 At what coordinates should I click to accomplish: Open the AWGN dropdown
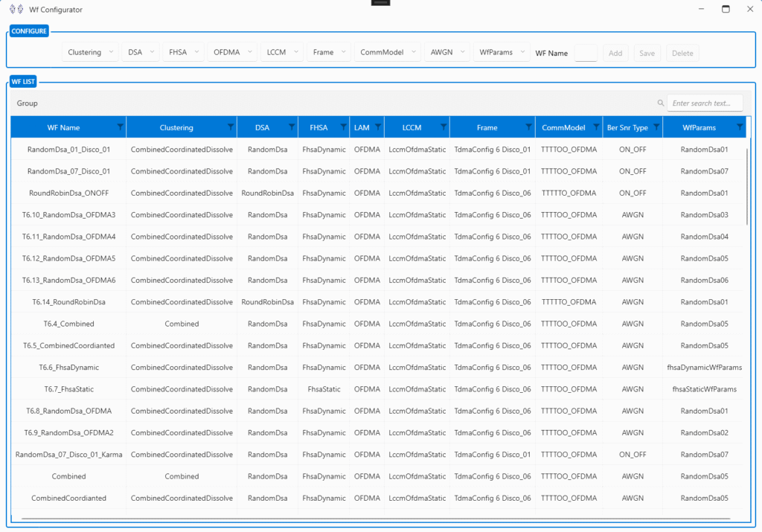click(x=447, y=52)
